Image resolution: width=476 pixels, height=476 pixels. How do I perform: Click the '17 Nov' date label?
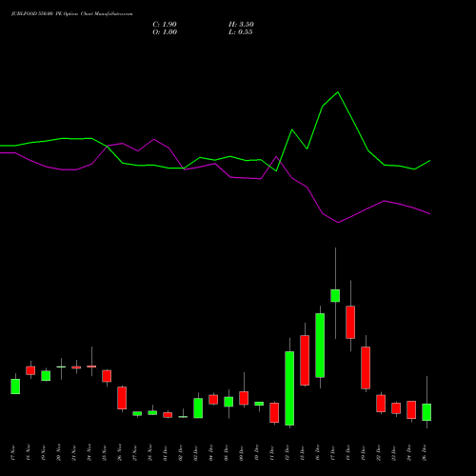pos(13,452)
